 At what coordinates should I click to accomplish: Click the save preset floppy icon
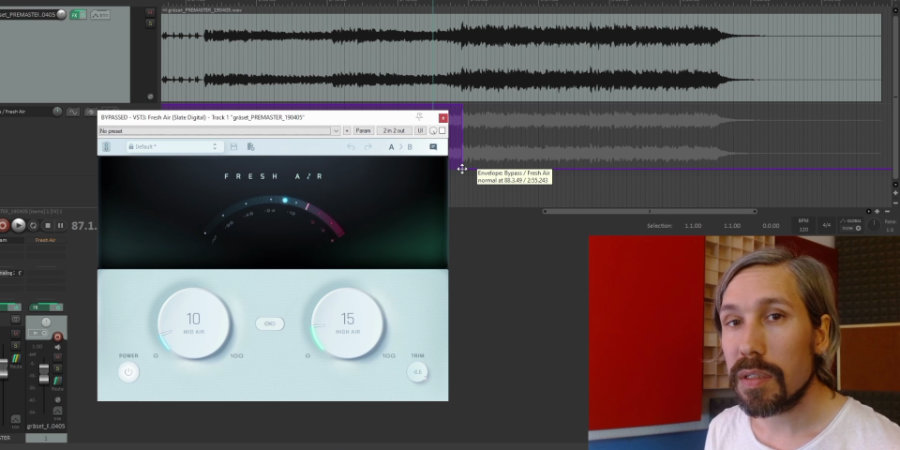pos(234,147)
